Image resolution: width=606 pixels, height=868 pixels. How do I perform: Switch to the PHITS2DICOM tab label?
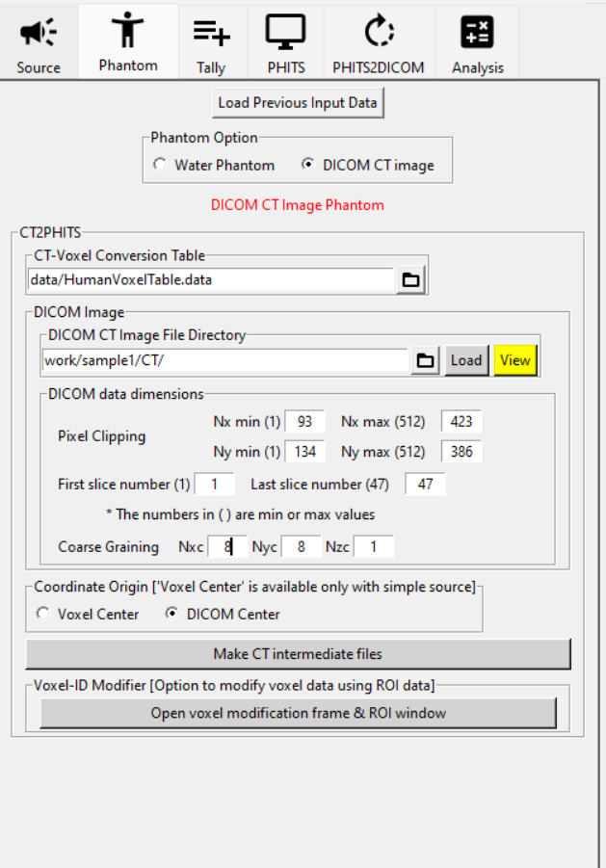pos(379,67)
